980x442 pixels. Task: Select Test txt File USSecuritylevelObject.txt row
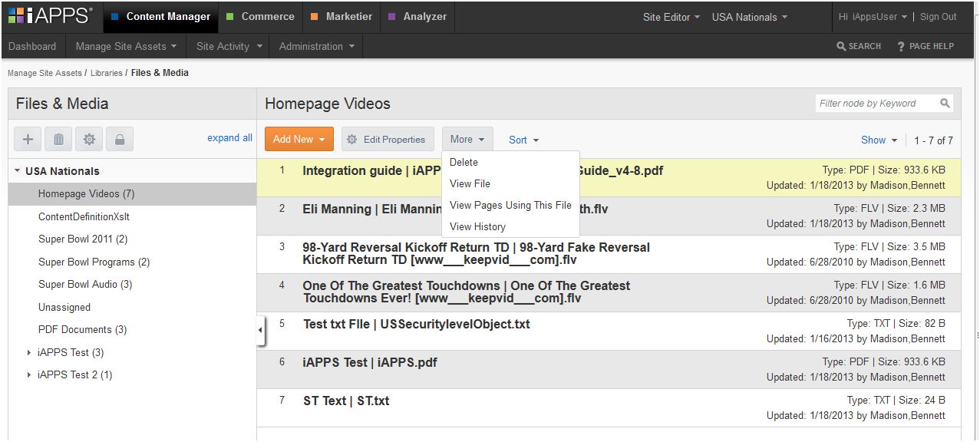point(609,331)
